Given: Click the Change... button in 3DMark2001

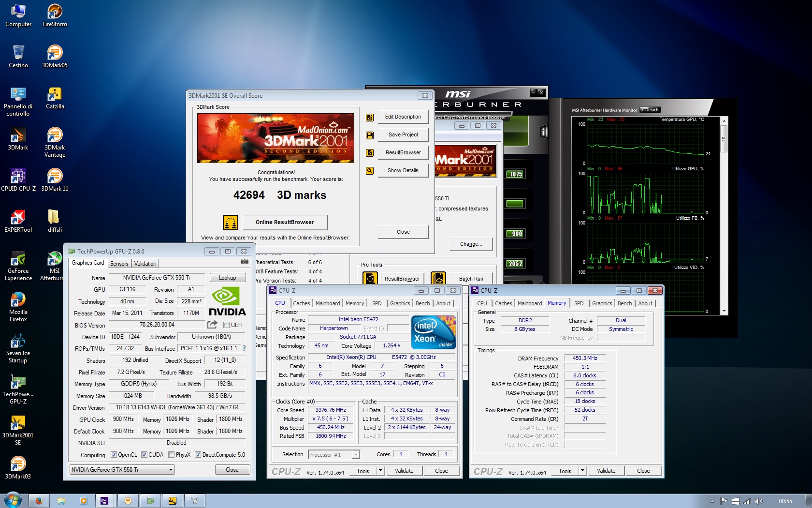Looking at the screenshot, I should tap(471, 244).
